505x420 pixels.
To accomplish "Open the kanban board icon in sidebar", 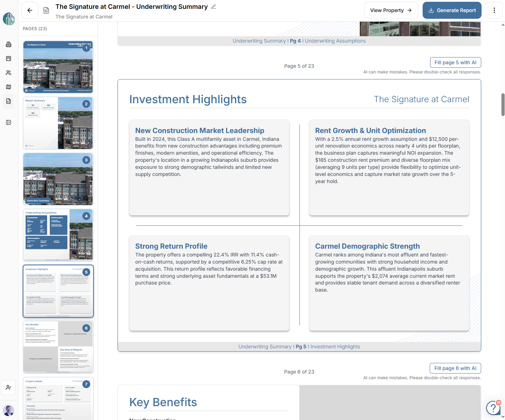I will [9, 59].
